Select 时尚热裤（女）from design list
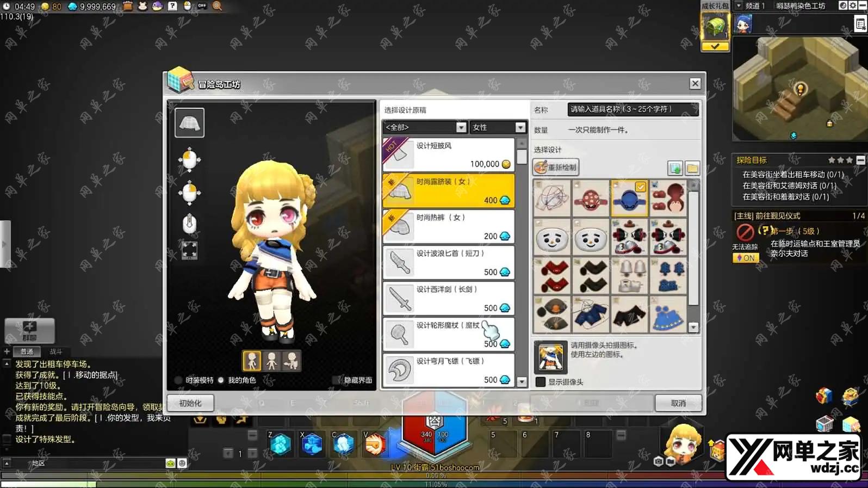 point(449,226)
